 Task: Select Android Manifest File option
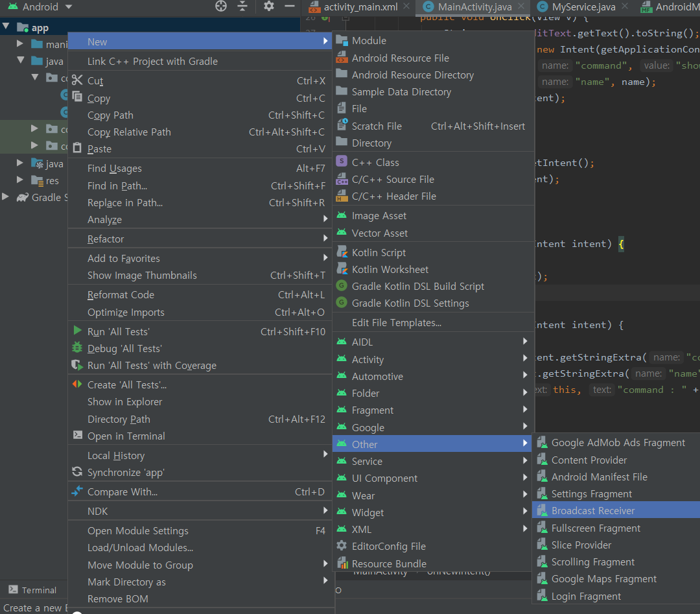tap(616, 477)
